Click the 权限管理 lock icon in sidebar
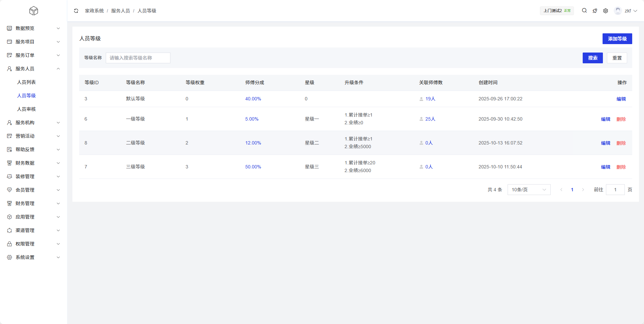Image resolution: width=644 pixels, height=324 pixels. click(9, 244)
